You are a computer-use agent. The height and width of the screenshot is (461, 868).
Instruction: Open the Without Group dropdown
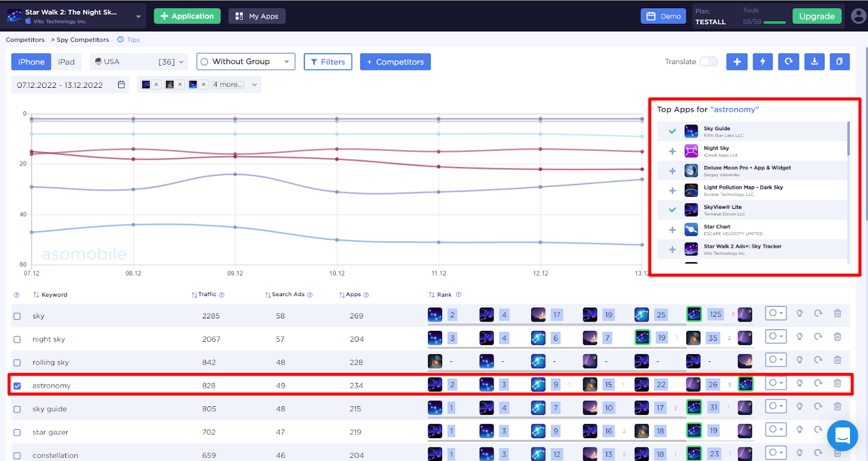246,62
